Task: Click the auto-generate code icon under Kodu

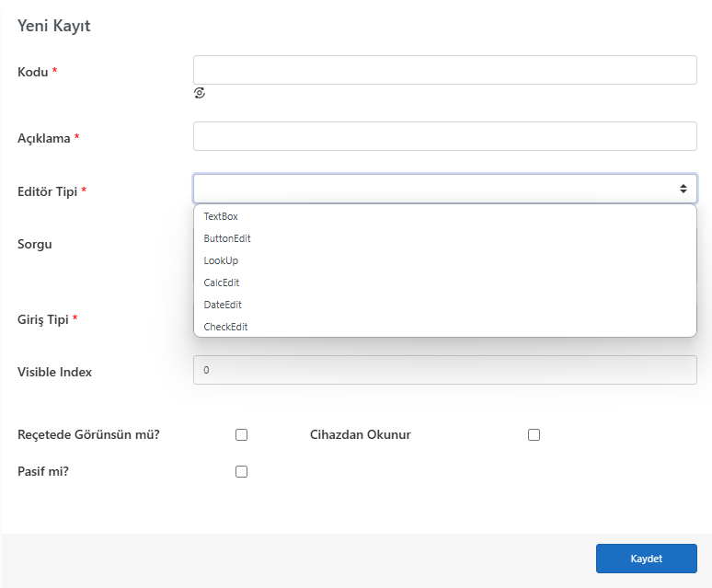Action: point(200,93)
